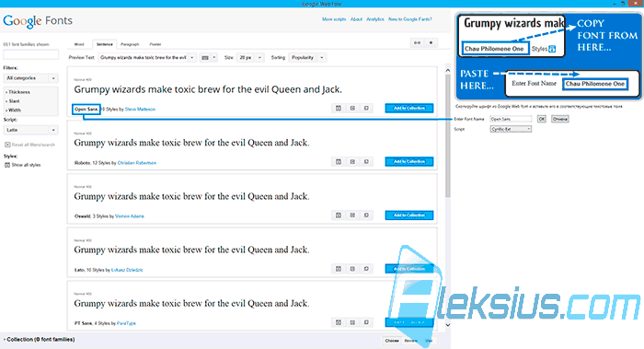The height and width of the screenshot is (349, 644).
Task: Open the Preview Text dropdown arrow
Action: tap(191, 57)
